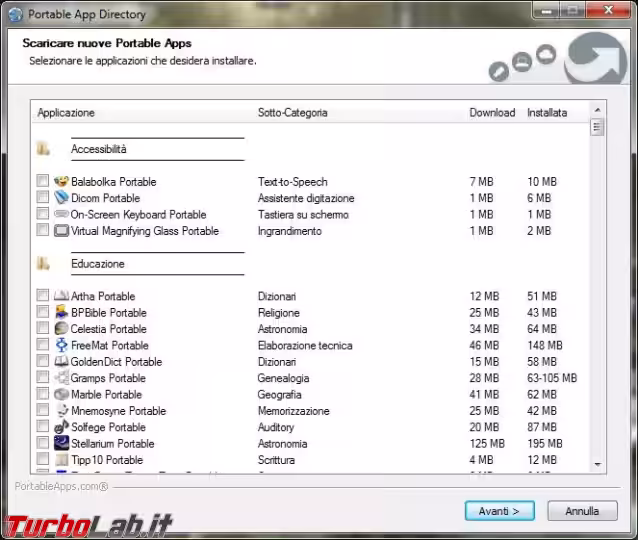
Task: Click the scrollbar down arrow
Action: click(x=597, y=464)
